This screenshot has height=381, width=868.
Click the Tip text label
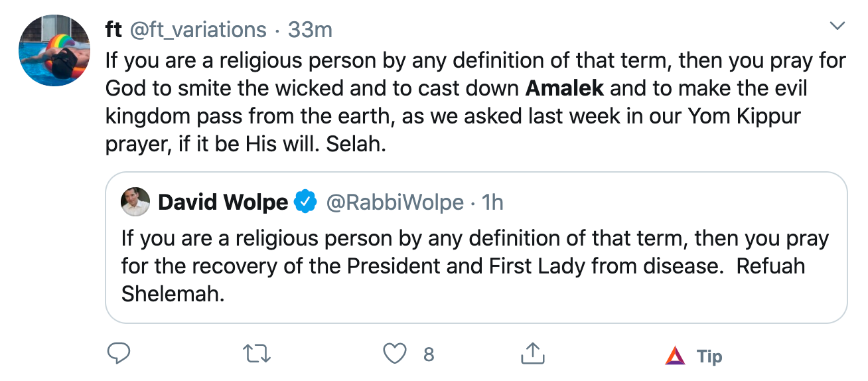(x=709, y=356)
